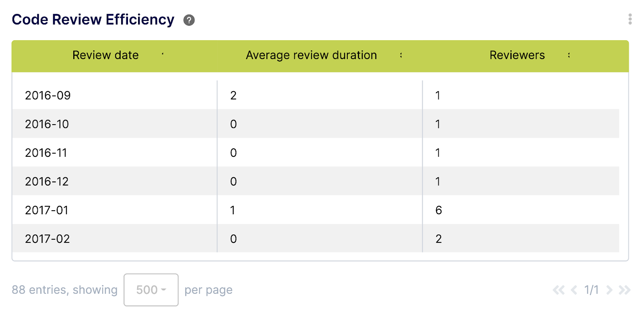Jump to last page double arrow
The height and width of the screenshot is (318, 644).
click(624, 290)
